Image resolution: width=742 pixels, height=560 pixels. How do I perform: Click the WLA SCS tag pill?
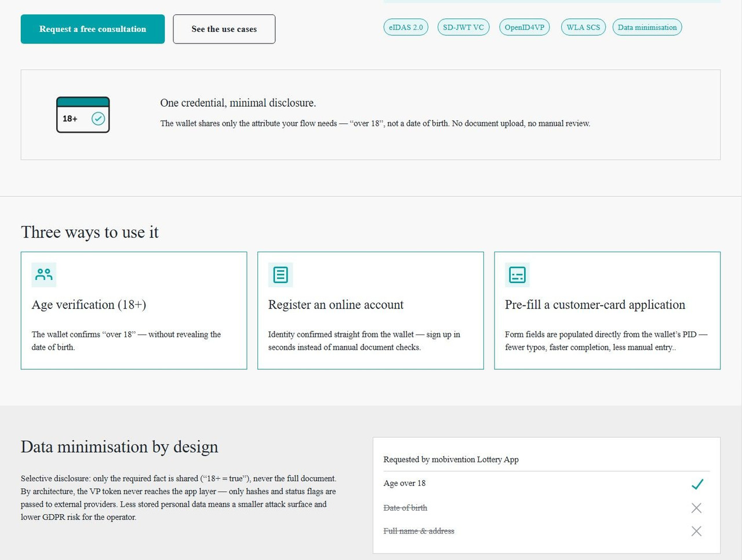tap(583, 27)
